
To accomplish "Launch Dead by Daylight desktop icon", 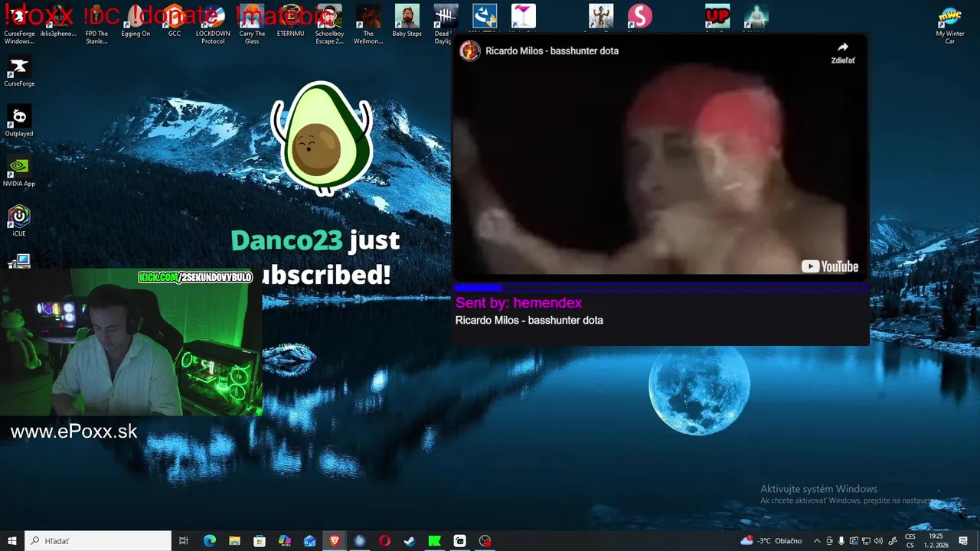I will coord(446,24).
